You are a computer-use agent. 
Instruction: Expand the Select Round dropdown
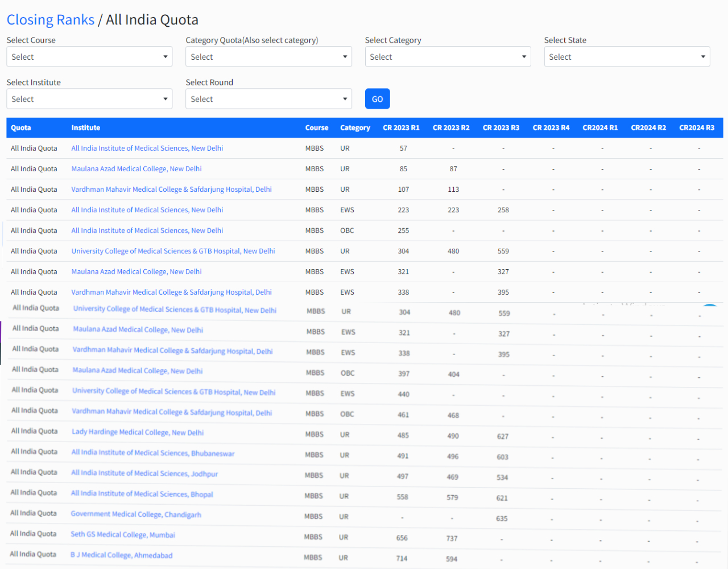(268, 99)
